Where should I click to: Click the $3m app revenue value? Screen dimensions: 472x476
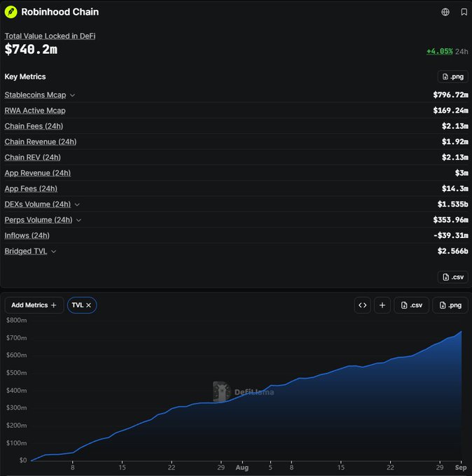(x=461, y=173)
